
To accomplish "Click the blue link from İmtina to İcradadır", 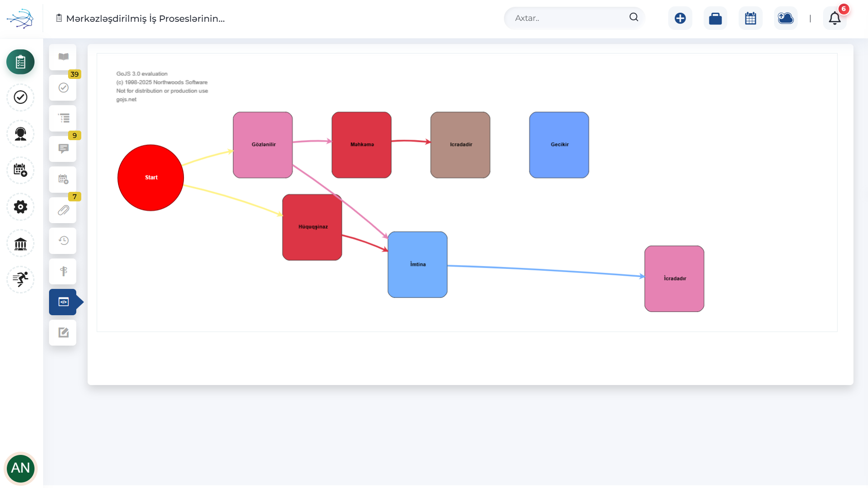I will [546, 271].
